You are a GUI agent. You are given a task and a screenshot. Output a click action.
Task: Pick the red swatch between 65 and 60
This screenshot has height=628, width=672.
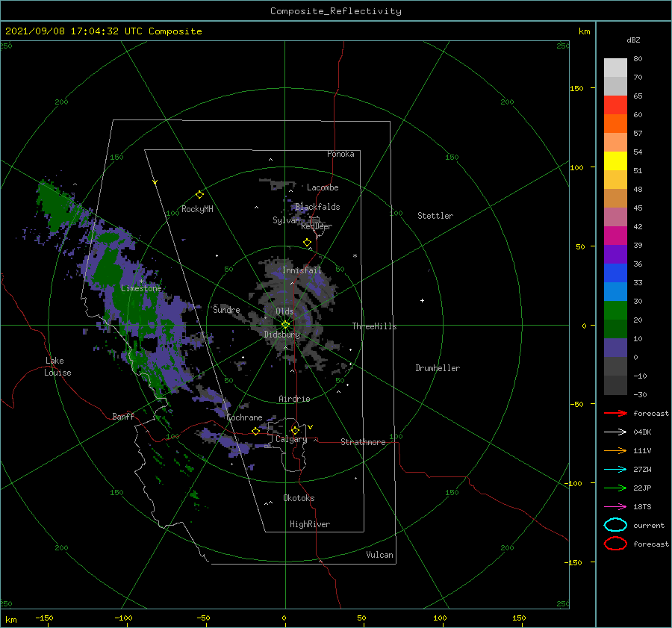click(615, 105)
